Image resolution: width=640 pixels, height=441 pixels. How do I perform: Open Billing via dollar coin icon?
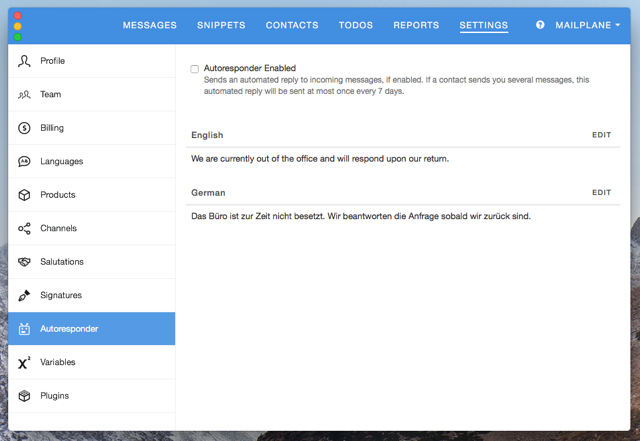pos(24,128)
